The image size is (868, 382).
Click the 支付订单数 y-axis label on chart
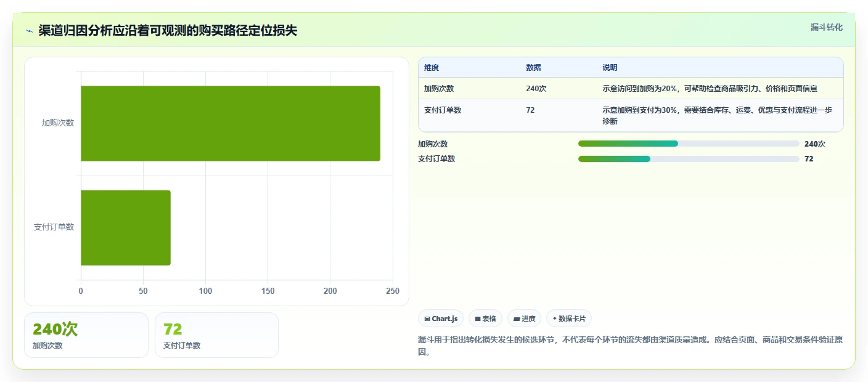click(x=54, y=227)
